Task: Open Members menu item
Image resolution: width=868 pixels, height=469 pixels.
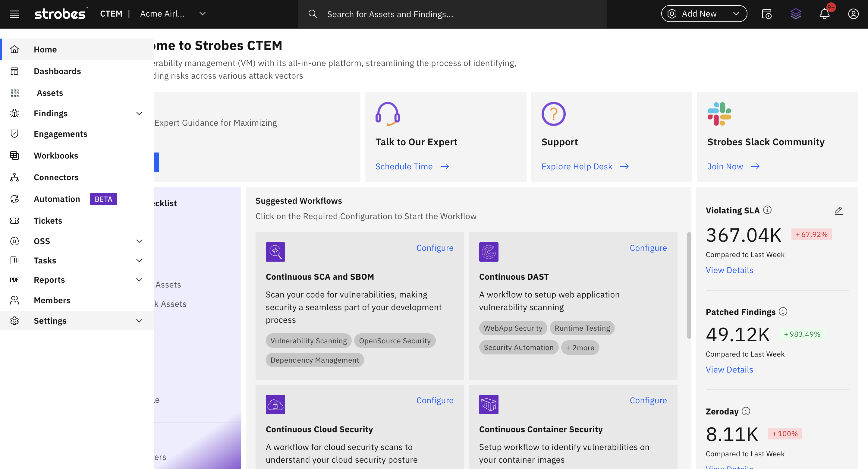Action: pyautogui.click(x=77, y=300)
